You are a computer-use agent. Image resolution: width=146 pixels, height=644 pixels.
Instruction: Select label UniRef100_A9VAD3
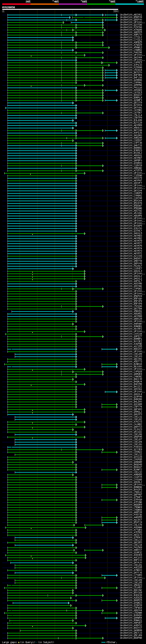pos(131,90)
